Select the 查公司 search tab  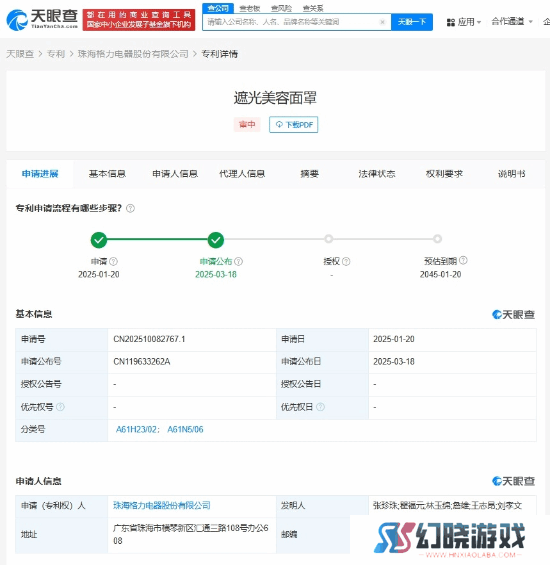coord(218,8)
